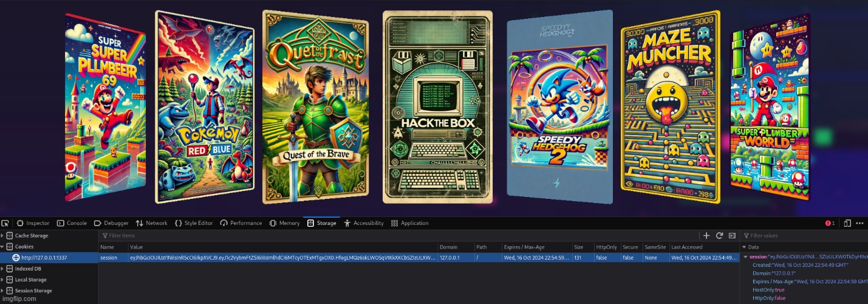Expand Cache Storage tree node
The width and height of the screenshot is (868, 304).
click(x=2, y=236)
